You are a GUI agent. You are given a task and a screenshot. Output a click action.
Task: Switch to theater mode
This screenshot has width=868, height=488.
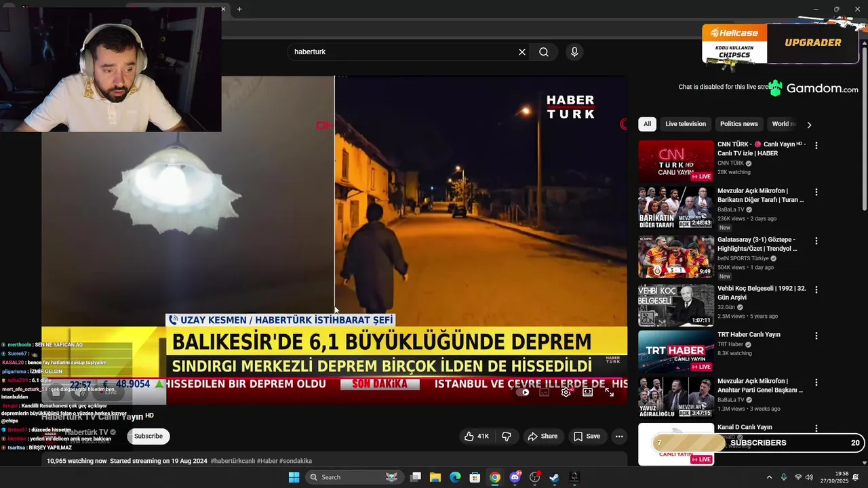tap(587, 392)
